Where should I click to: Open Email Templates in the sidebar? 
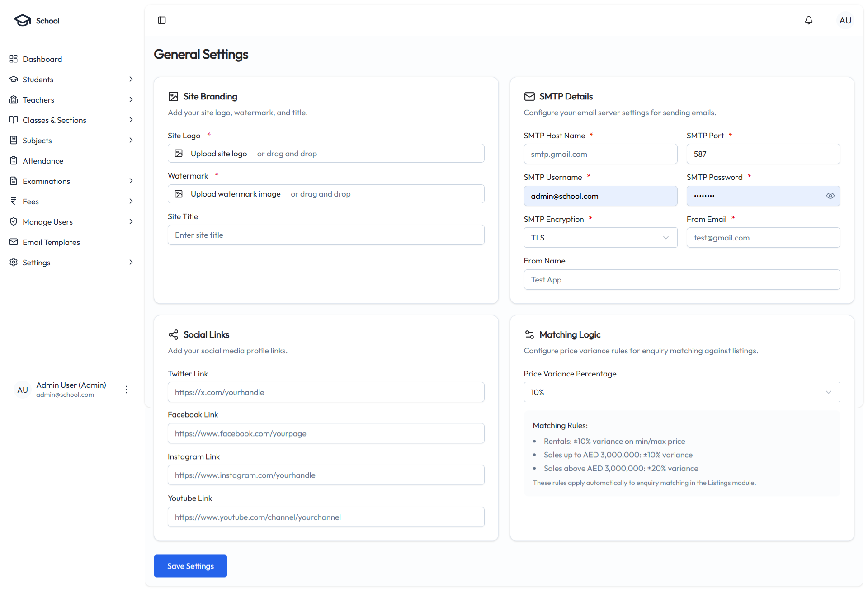pos(51,242)
